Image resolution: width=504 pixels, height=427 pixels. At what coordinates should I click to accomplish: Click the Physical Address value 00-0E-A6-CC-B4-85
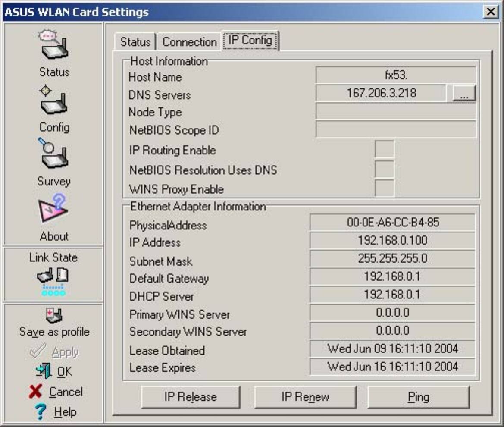click(x=392, y=223)
